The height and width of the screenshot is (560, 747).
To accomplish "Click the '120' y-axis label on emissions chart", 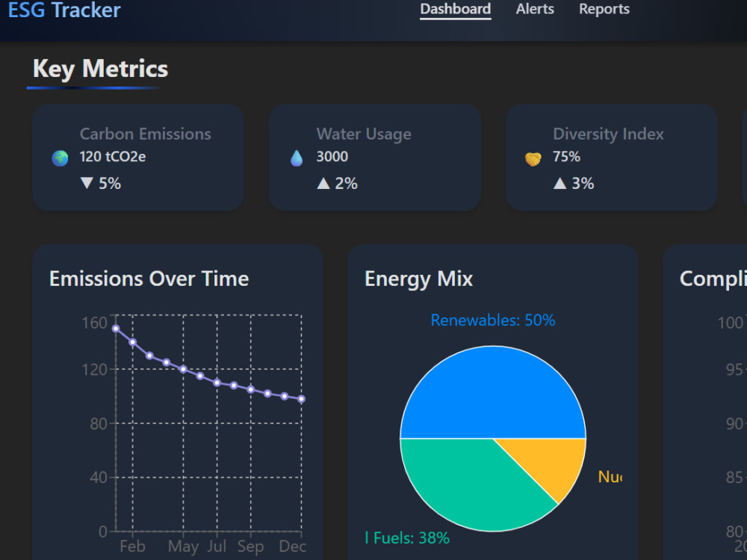I will (94, 370).
